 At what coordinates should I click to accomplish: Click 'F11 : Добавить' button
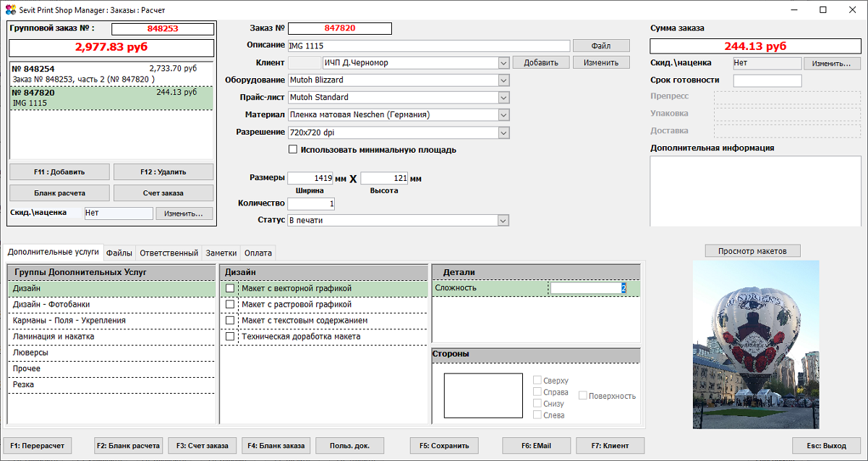point(59,172)
